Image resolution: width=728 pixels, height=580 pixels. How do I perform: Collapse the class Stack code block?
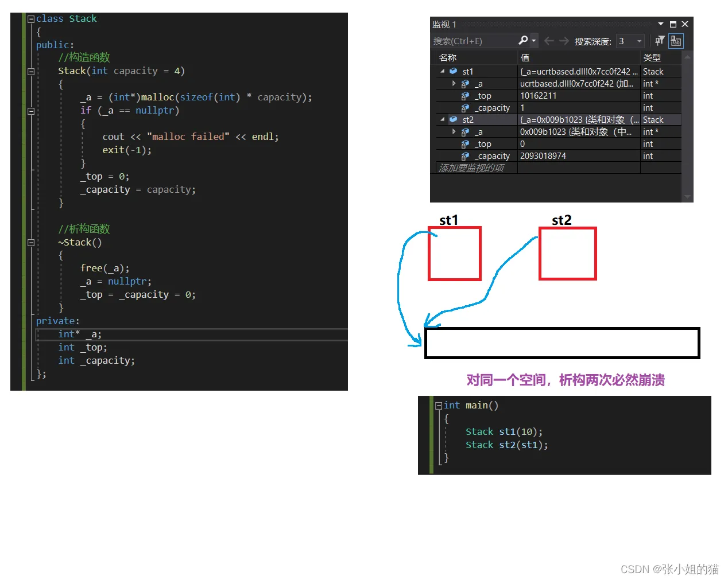(x=31, y=19)
